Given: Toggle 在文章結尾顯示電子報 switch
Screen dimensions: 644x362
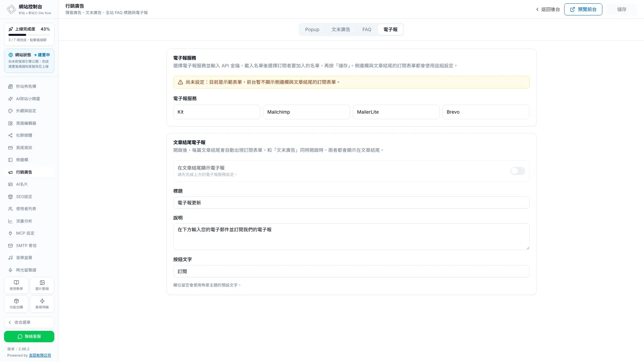Looking at the screenshot, I should point(518,171).
